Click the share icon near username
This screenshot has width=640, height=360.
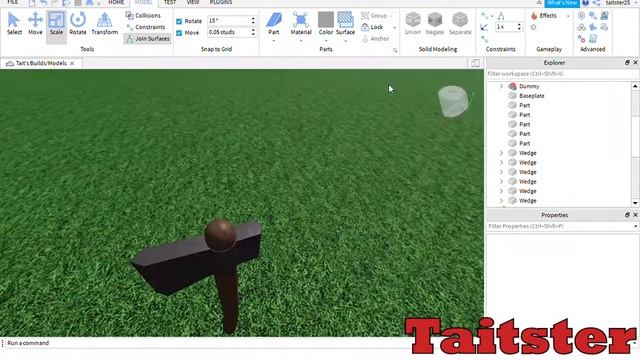[x=596, y=3]
